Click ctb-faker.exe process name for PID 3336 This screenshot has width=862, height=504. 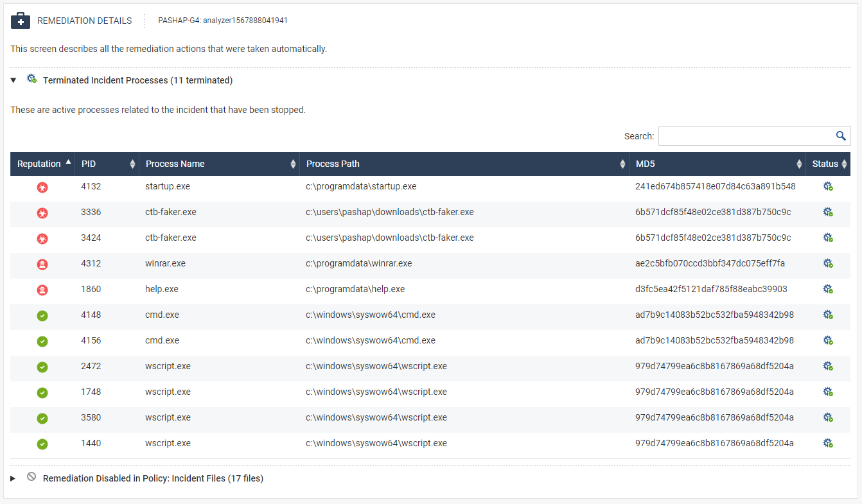(x=171, y=212)
